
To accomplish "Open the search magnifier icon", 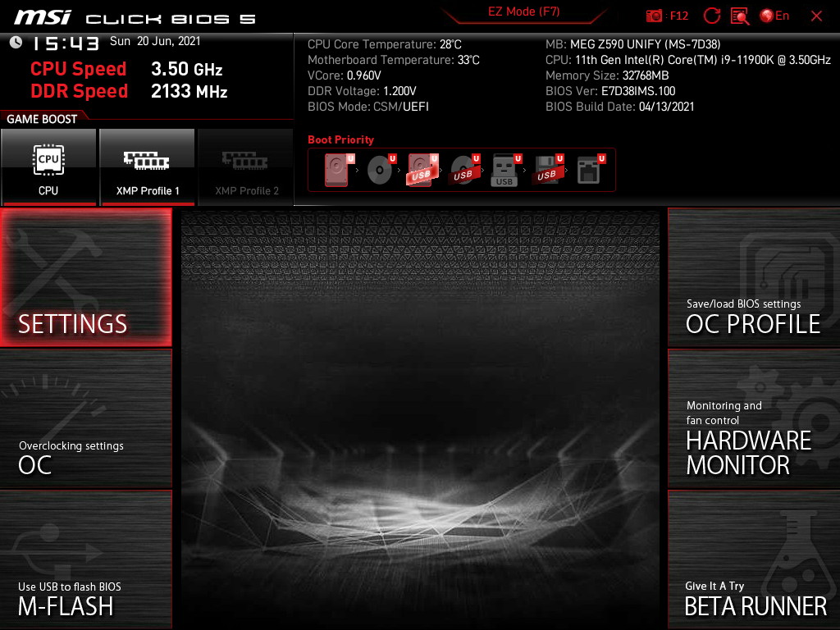I will [x=740, y=16].
